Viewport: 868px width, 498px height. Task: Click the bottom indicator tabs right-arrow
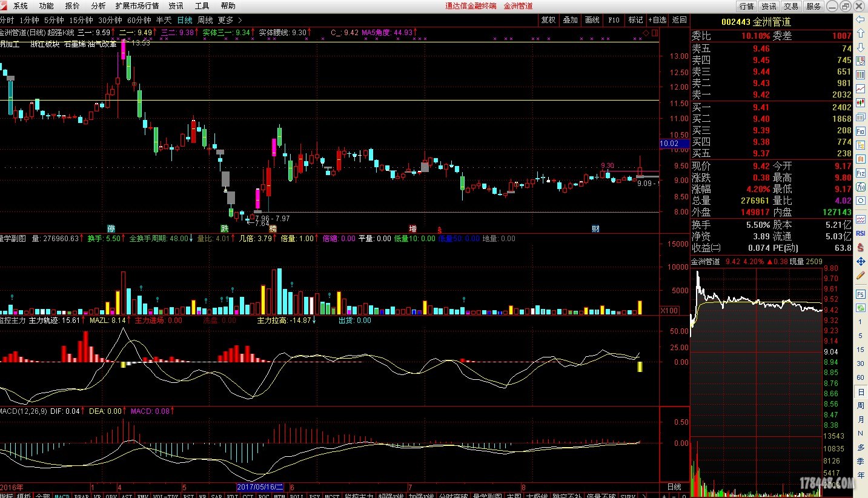(644, 496)
